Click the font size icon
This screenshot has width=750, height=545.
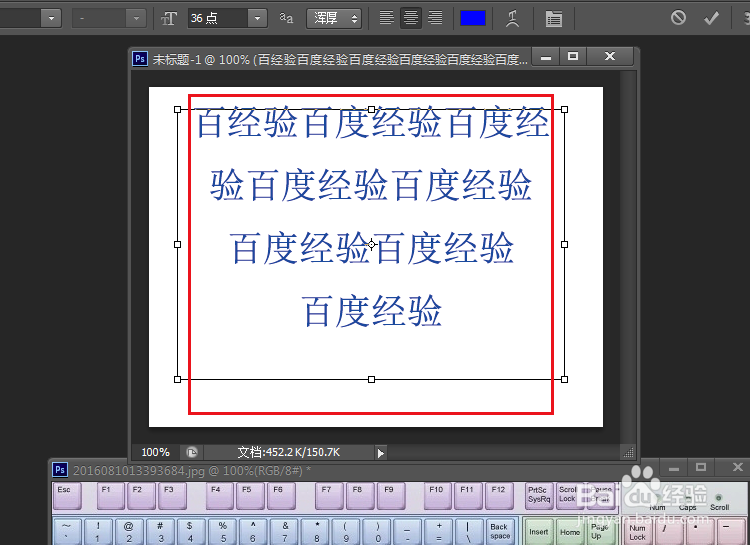point(168,19)
